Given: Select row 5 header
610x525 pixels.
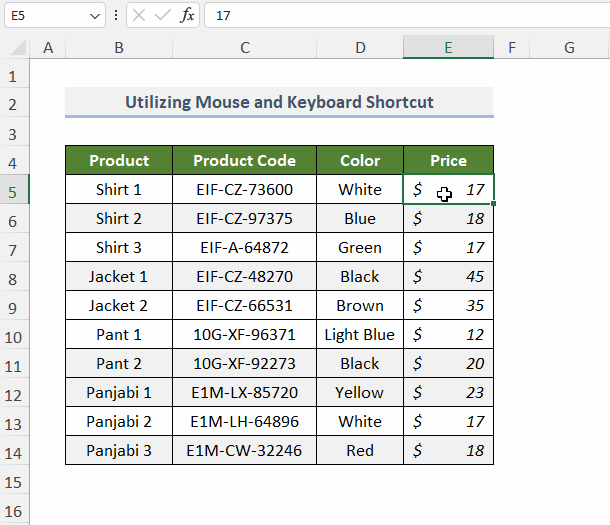Looking at the screenshot, I should 14,190.
